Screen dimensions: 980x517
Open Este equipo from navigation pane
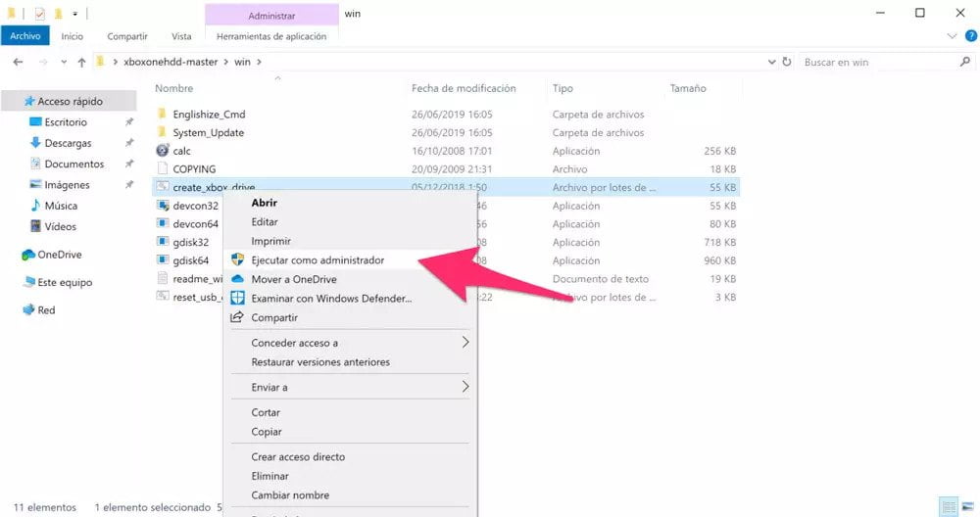click(66, 282)
